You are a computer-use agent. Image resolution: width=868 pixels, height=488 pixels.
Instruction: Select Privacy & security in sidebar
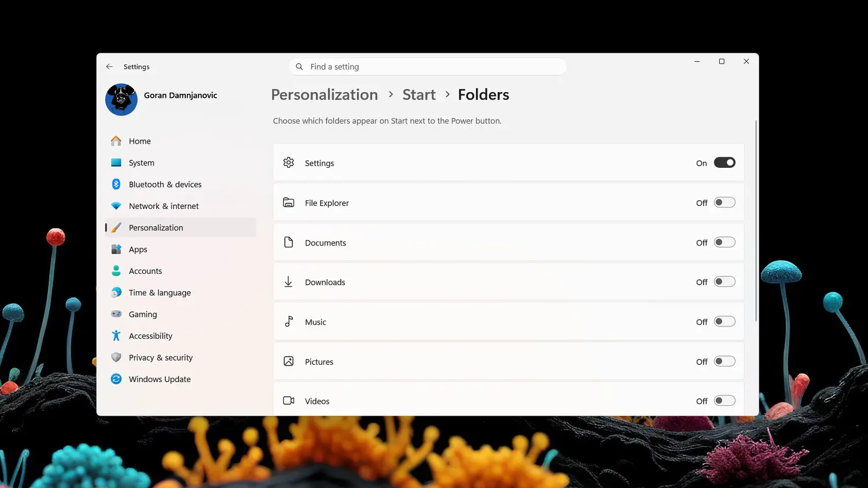(x=181, y=358)
